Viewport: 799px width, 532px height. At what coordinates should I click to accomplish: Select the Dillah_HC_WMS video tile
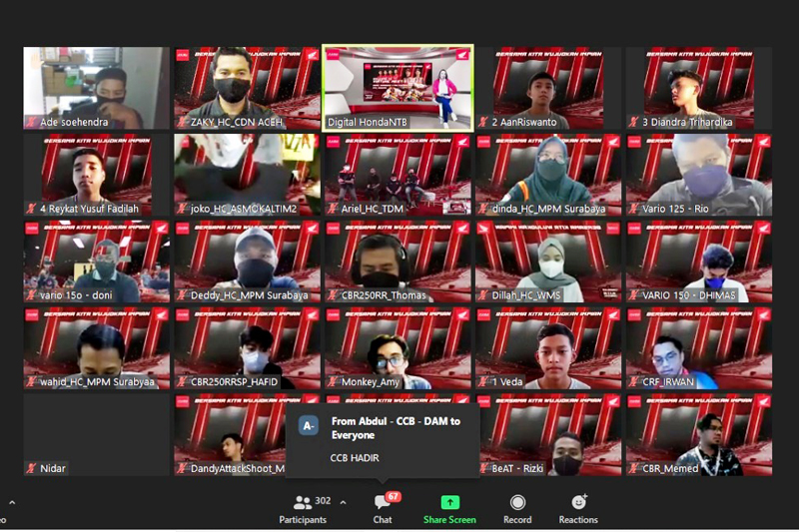[548, 262]
